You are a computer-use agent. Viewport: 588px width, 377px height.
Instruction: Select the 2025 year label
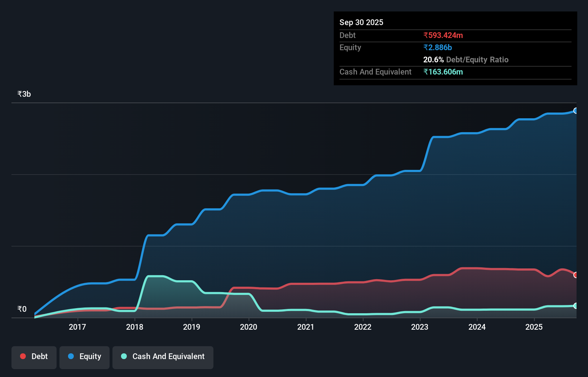pos(534,327)
